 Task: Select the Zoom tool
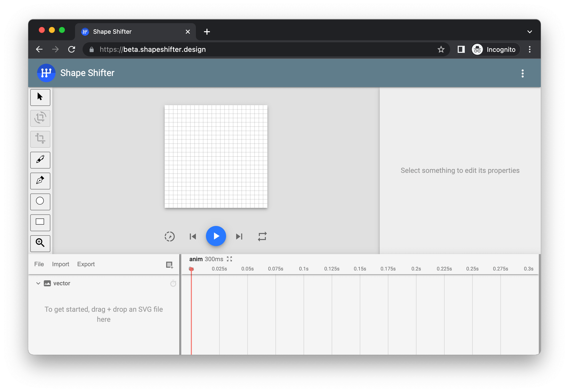point(41,242)
